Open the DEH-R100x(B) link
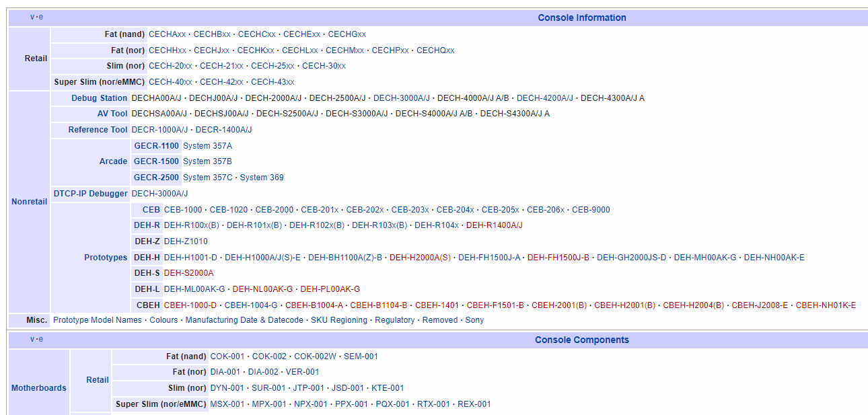868x415 pixels. (192, 225)
